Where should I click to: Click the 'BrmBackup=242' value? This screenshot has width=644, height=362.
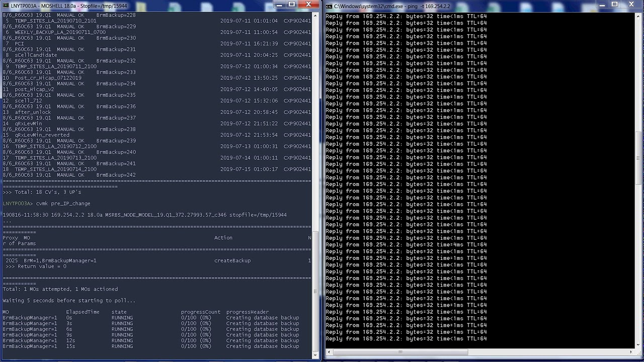[116, 175]
